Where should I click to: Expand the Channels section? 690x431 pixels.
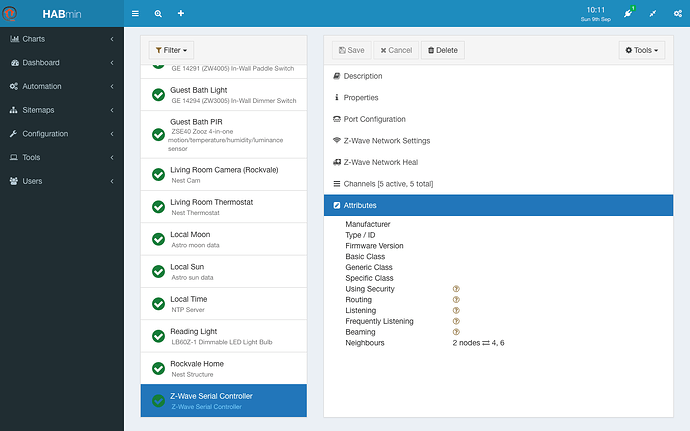pos(498,184)
